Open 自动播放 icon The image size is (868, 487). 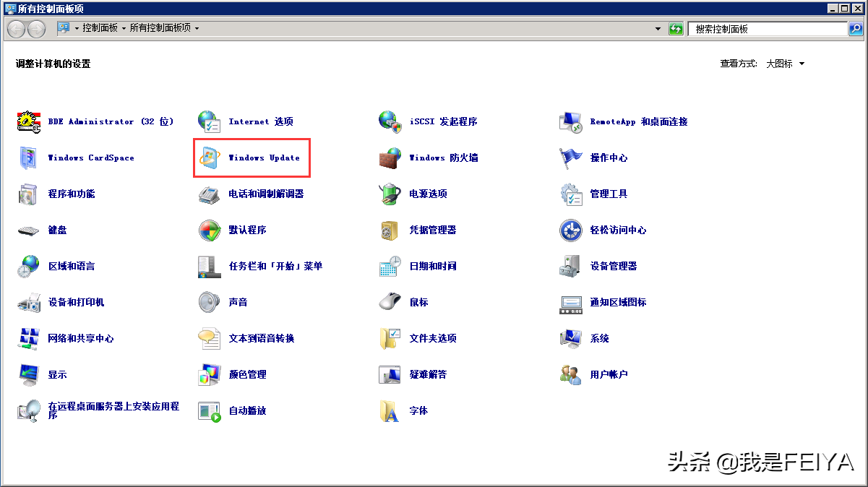[210, 410]
